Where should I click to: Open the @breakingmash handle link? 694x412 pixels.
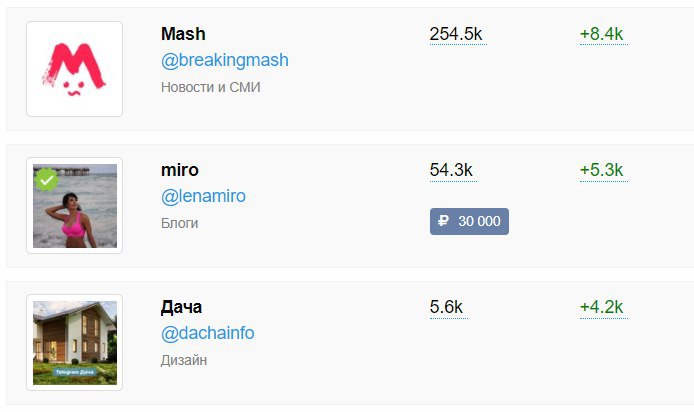pos(224,60)
